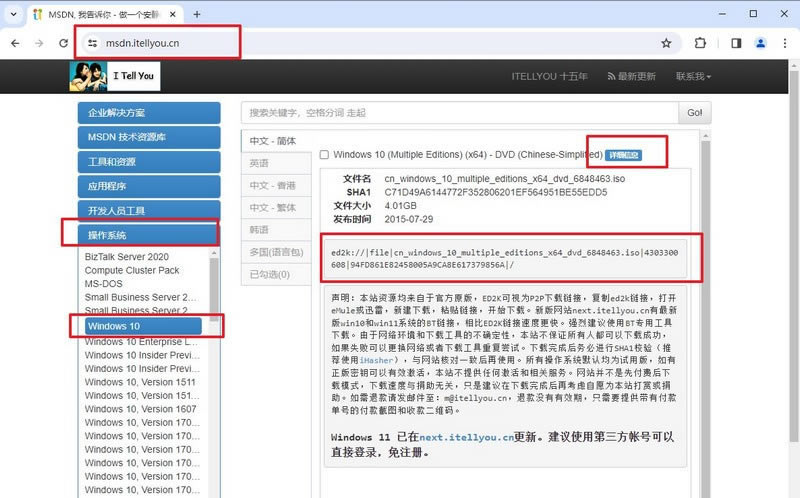Screen dimensions: 800x498
Task: Expand the 企业解决方案 category panel
Action: point(148,113)
